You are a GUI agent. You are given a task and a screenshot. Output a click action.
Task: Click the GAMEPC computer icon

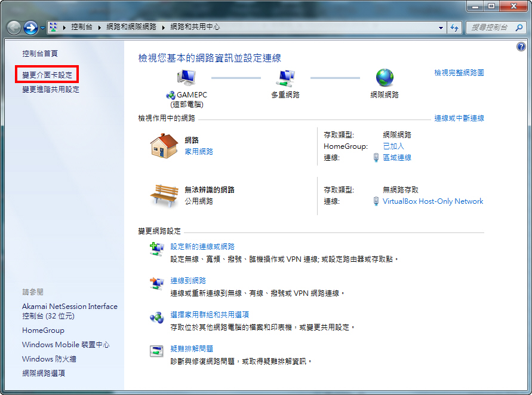[x=187, y=78]
